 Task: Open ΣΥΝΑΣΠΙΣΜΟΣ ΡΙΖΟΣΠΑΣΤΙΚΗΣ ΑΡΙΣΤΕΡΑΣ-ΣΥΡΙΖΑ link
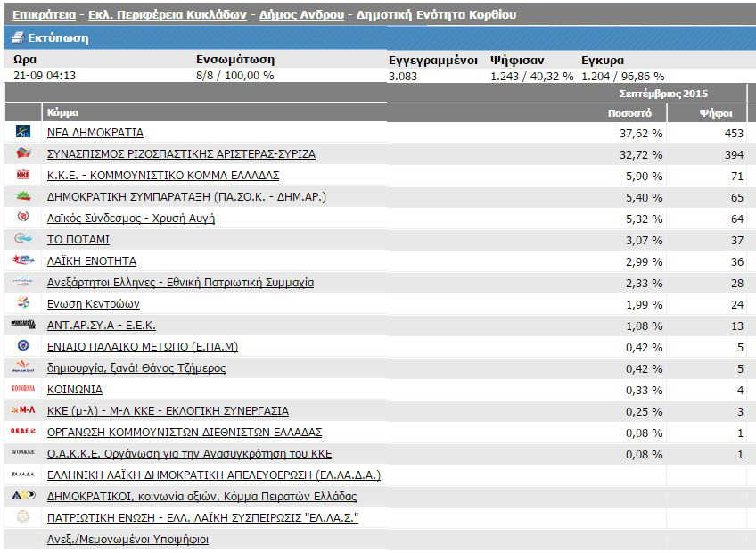[x=181, y=154]
